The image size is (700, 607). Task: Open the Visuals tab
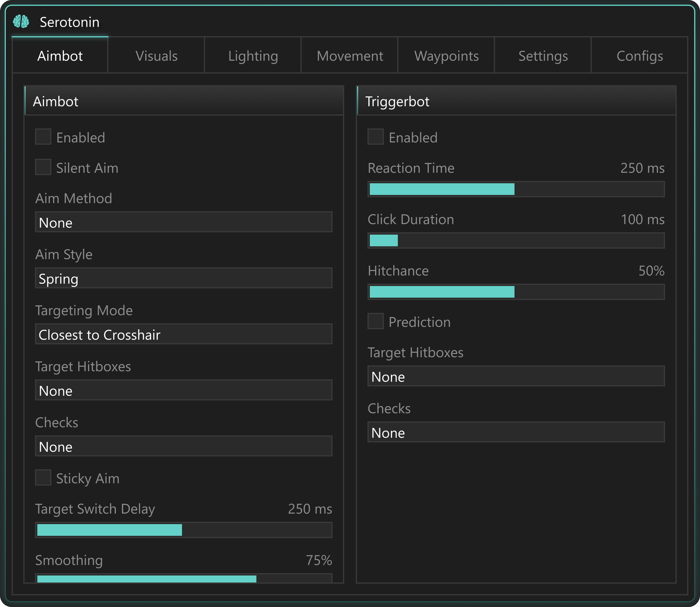click(156, 55)
